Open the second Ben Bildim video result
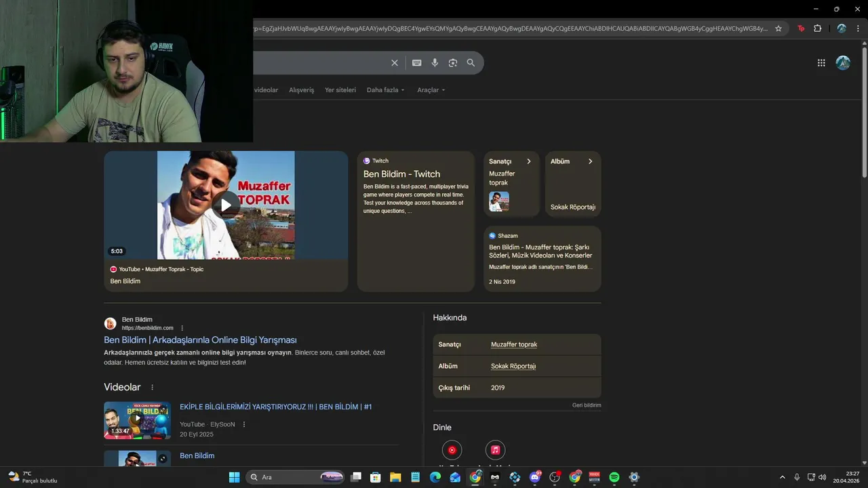 point(197,455)
